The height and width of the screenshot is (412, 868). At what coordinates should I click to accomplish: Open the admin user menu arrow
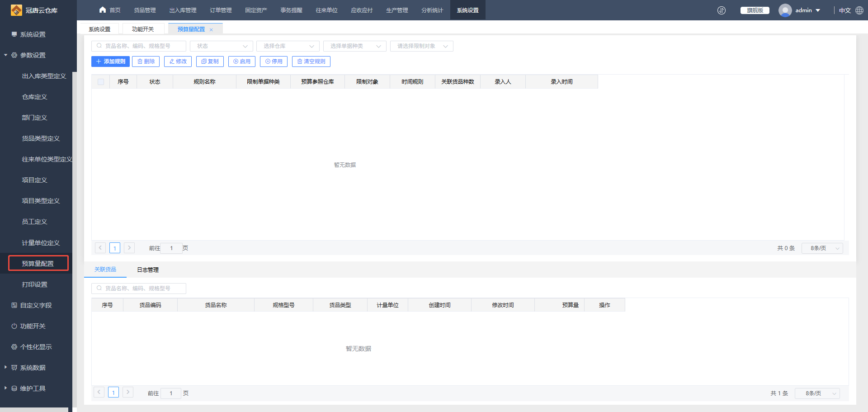point(818,10)
